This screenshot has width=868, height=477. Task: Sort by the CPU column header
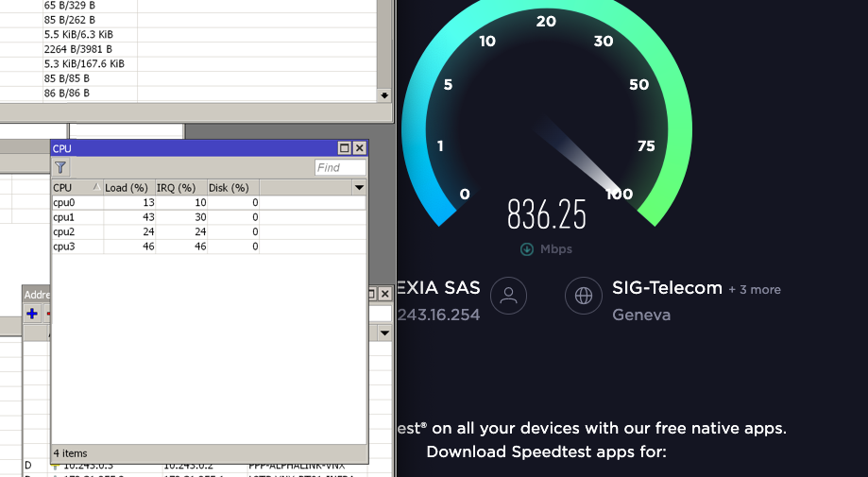coord(77,188)
